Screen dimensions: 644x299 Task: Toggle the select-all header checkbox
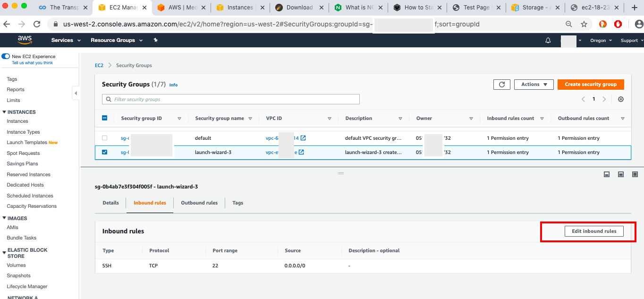[105, 119]
